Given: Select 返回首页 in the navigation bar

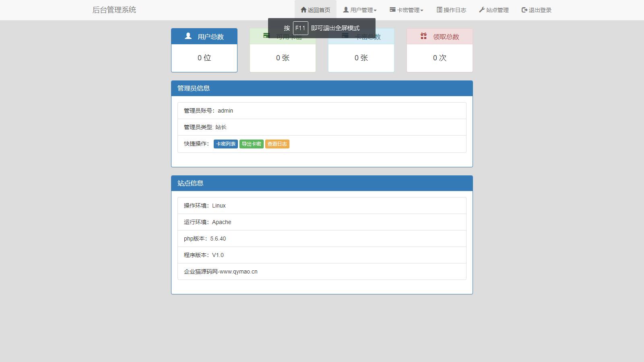Looking at the screenshot, I should pos(316,10).
